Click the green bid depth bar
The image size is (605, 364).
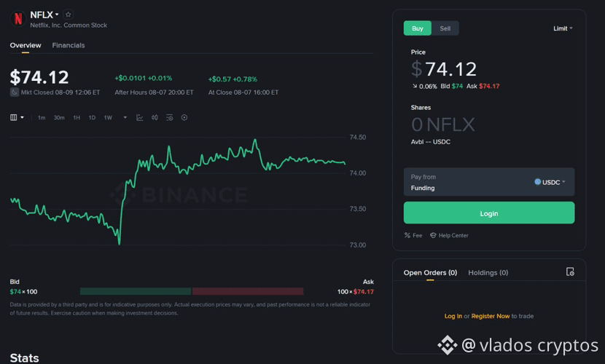[x=136, y=291]
